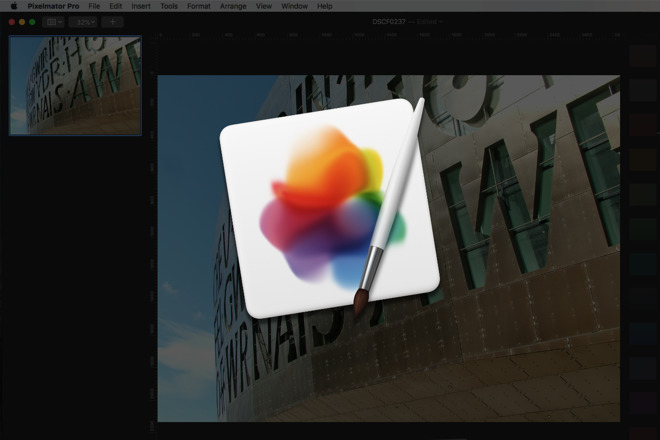This screenshot has height=440, width=660.
Task: Open the Window menu
Action: (294, 6)
